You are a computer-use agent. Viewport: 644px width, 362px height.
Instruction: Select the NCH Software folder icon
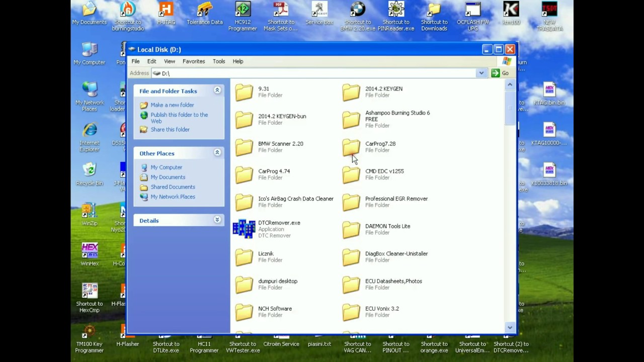(244, 312)
